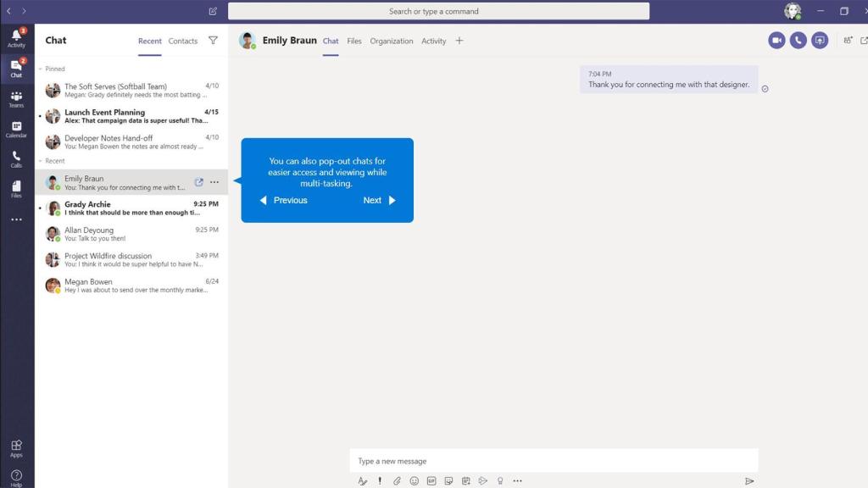The image size is (868, 488).
Task: Send the message with the send arrow
Action: coord(749,480)
